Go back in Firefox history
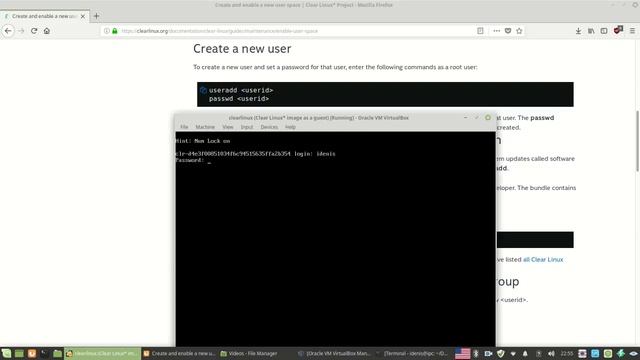Screen dimensions: 640x360 (8, 31)
